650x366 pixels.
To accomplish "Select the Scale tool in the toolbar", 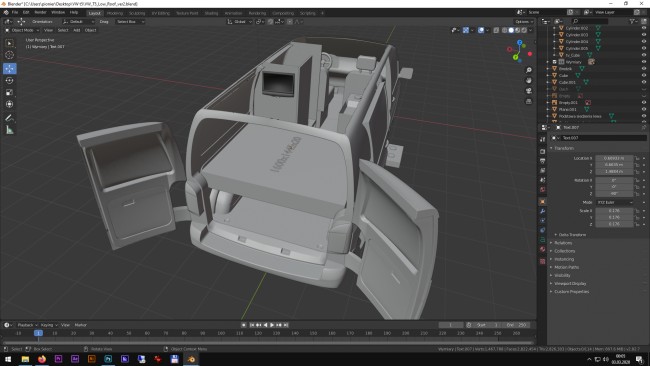I will point(10,92).
